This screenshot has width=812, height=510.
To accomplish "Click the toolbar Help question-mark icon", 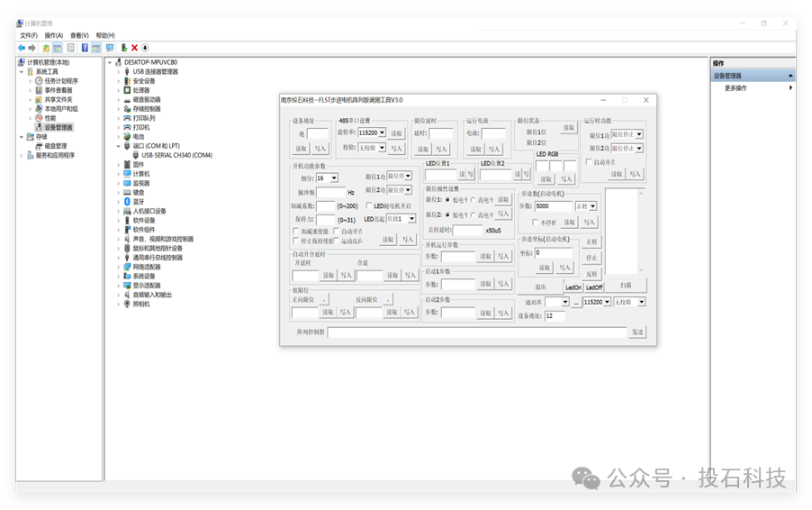I will 85,47.
